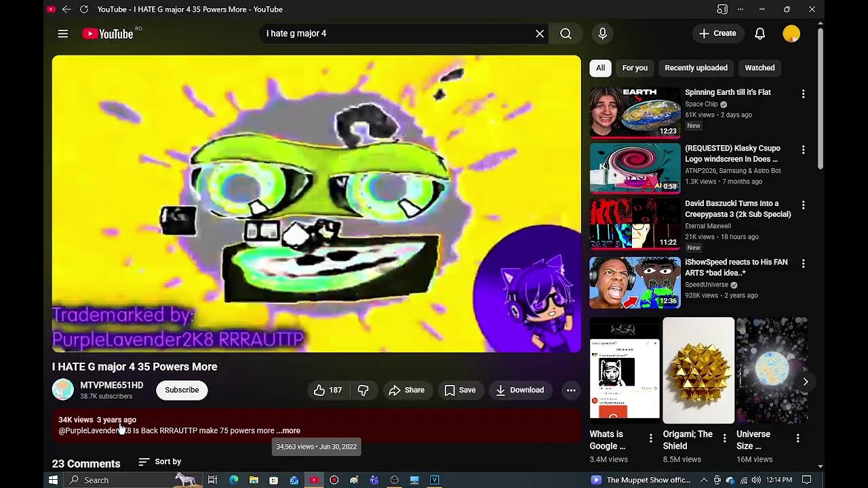Show hidden system tray icons
868x488 pixels.
pos(704,480)
